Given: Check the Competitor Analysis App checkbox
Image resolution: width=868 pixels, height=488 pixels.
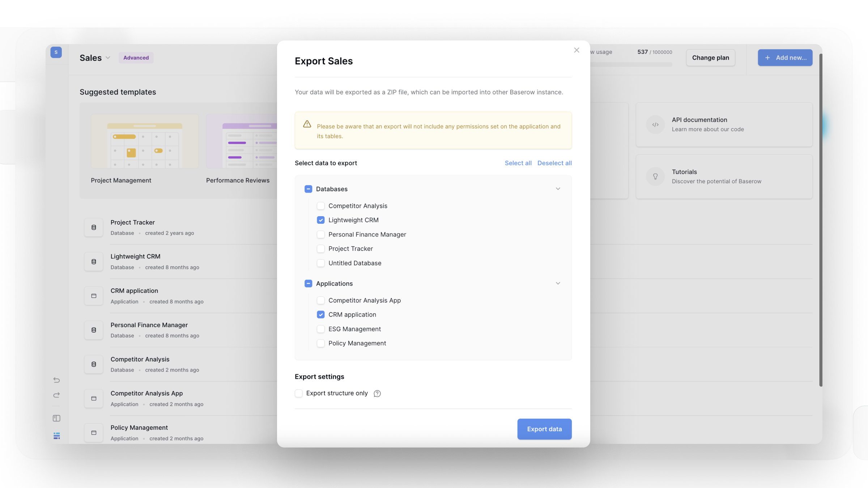Looking at the screenshot, I should click(x=320, y=300).
